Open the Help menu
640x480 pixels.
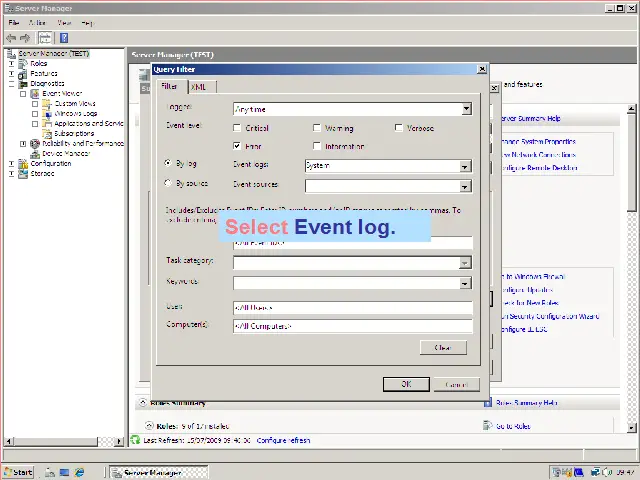pyautogui.click(x=87, y=23)
